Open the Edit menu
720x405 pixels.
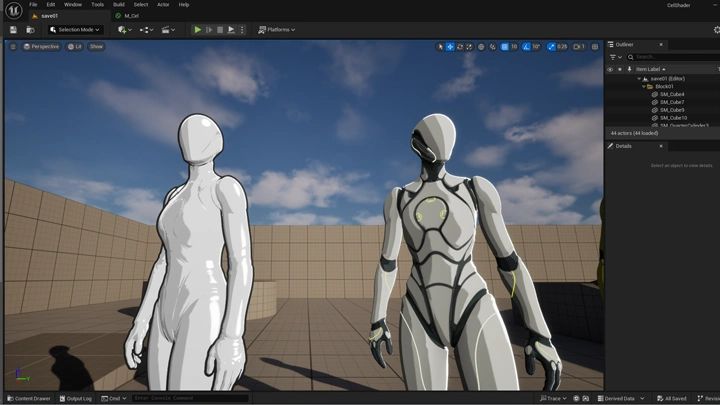tap(51, 5)
